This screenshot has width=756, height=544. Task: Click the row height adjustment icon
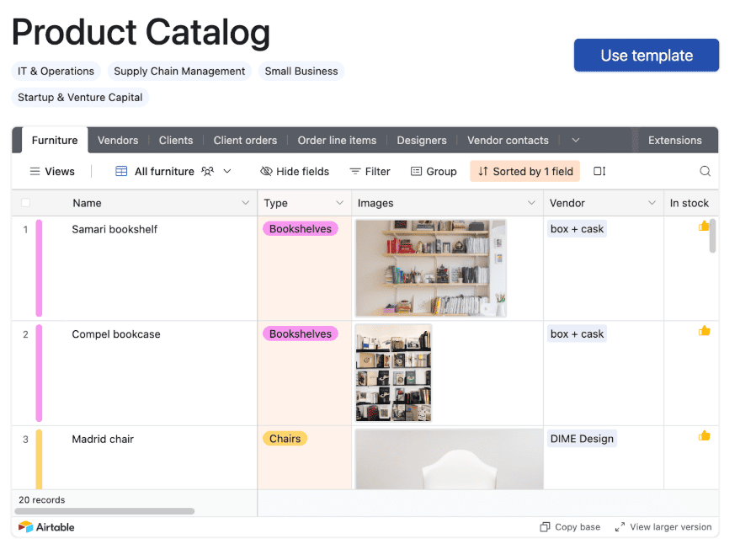[599, 171]
